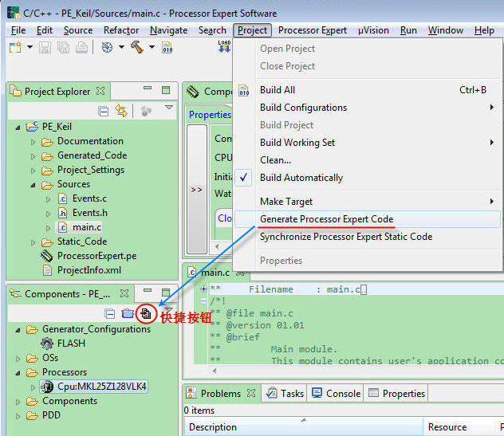The image size is (504, 436).
Task: Expand the folded Filename comment block
Action: (x=203, y=289)
